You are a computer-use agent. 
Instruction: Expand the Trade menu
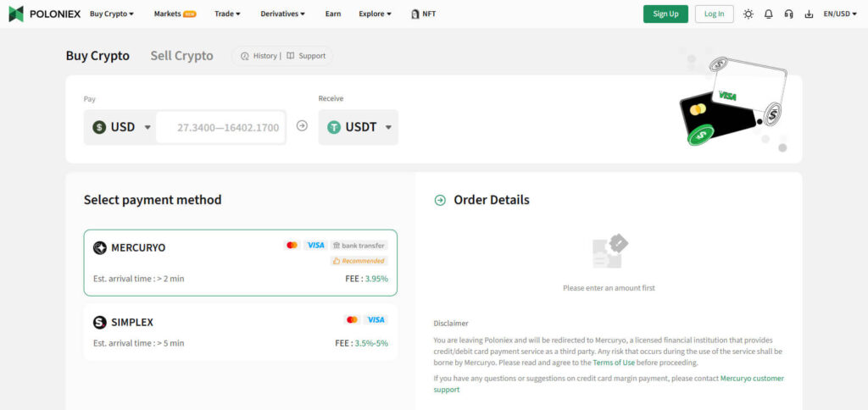tap(227, 14)
